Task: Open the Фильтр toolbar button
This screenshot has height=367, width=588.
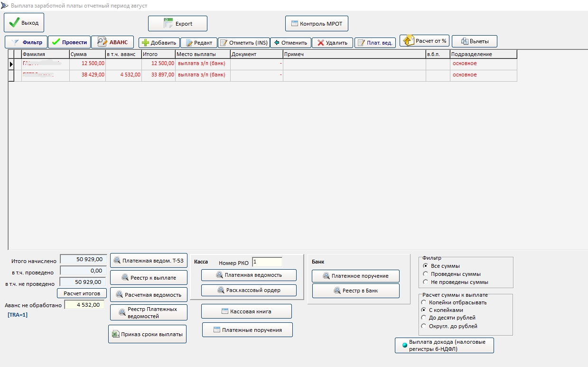Action: [26, 42]
